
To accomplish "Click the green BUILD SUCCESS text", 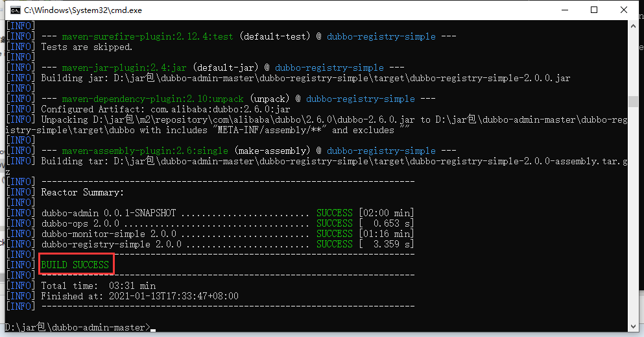I will click(75, 265).
